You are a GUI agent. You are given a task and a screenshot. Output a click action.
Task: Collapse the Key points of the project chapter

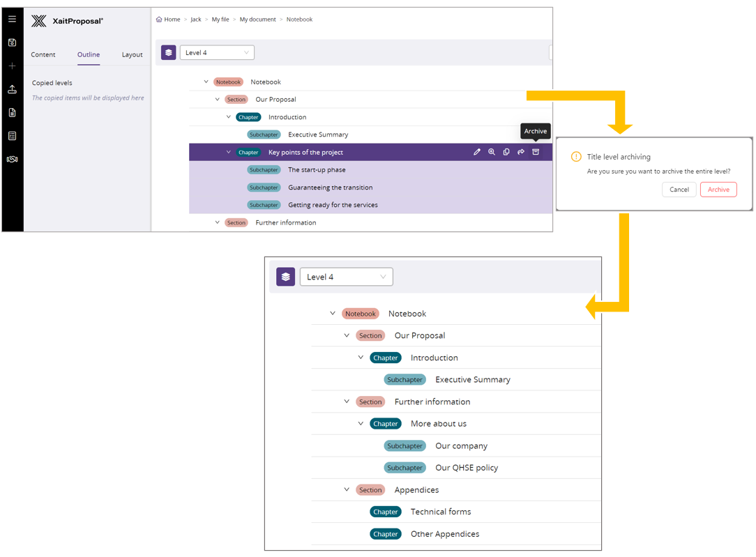pyautogui.click(x=228, y=152)
